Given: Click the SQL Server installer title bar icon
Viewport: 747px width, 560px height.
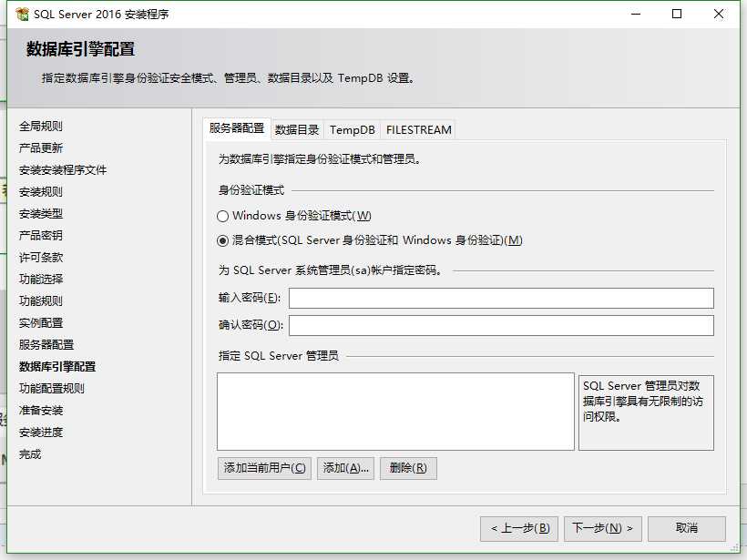Looking at the screenshot, I should pos(22,15).
